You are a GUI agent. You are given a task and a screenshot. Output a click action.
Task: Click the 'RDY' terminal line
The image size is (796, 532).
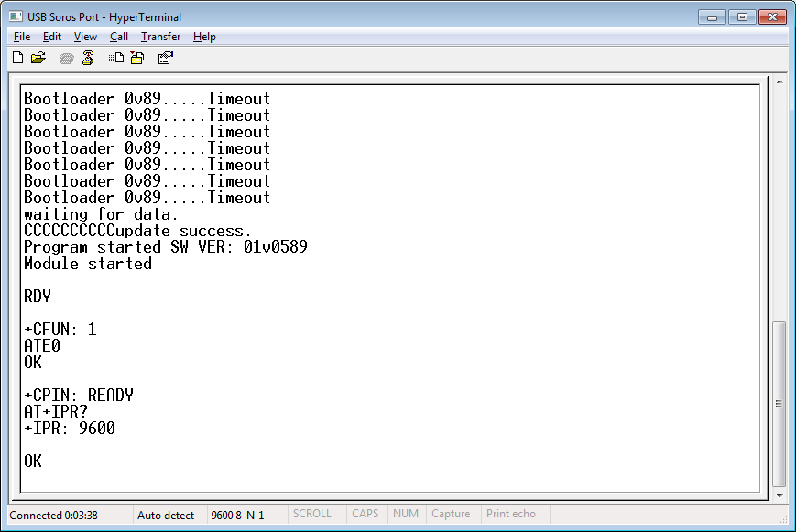point(38,297)
